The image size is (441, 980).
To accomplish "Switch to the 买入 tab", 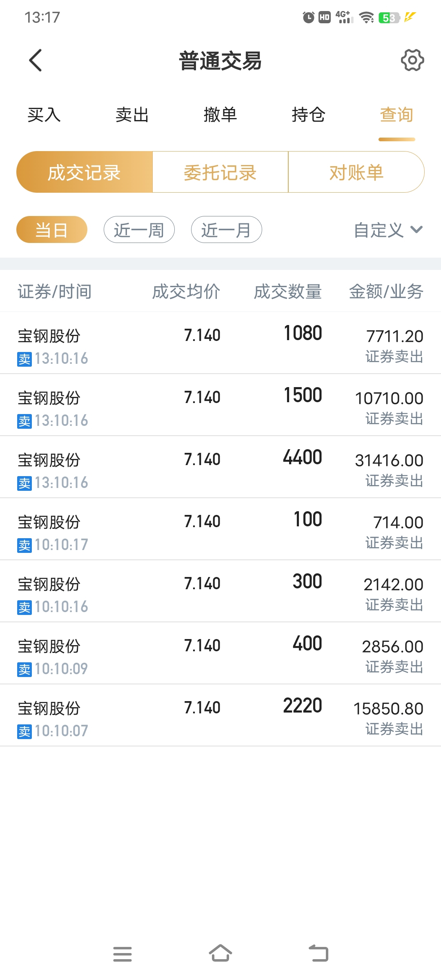I will coord(44,115).
